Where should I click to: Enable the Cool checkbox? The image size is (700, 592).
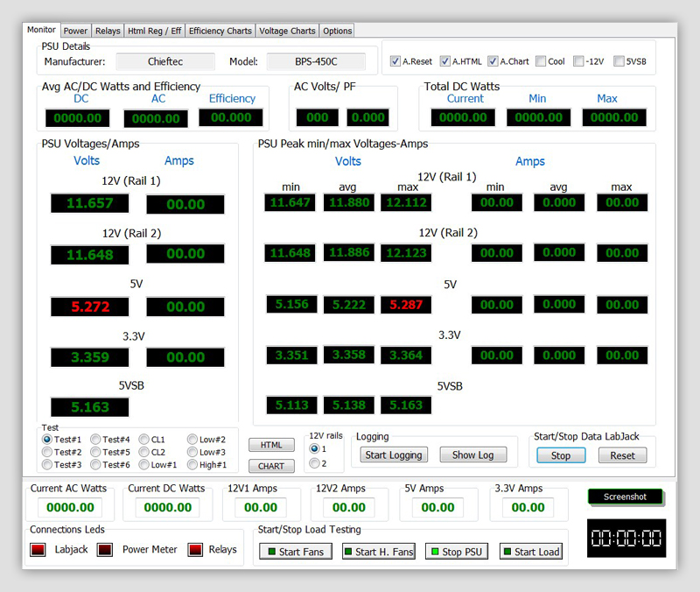[x=540, y=61]
